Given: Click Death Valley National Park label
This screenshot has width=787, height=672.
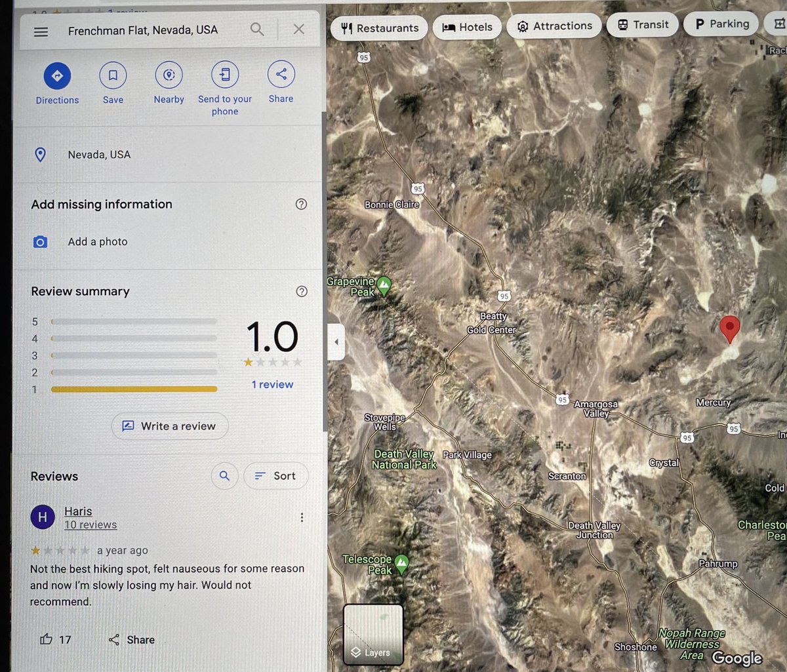Looking at the screenshot, I should 404,460.
